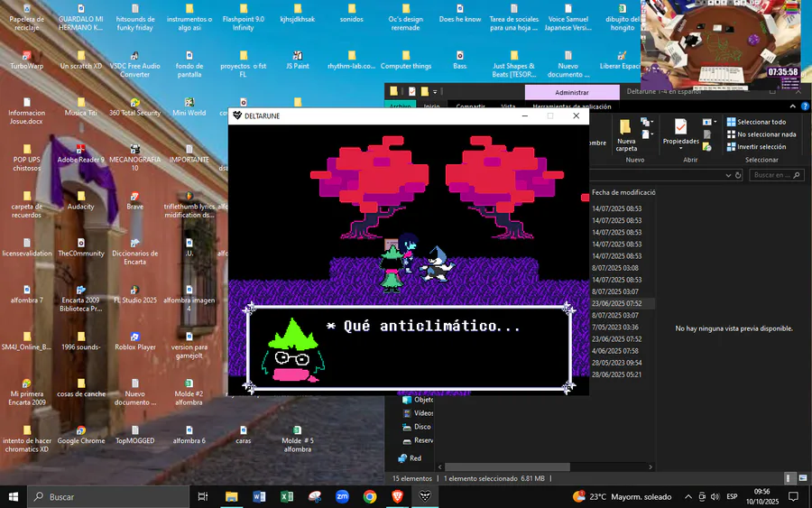
Task: Click the Deltarune dialogue box text
Action: coord(424,327)
